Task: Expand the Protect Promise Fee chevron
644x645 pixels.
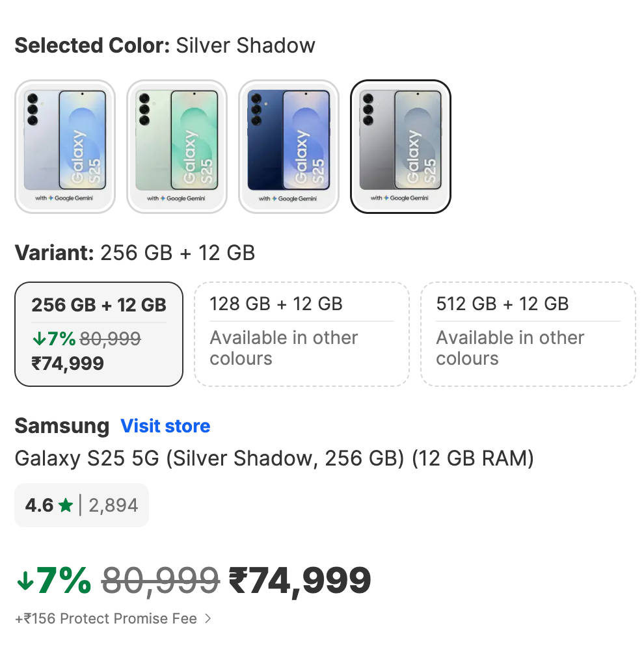Action: pos(208,618)
